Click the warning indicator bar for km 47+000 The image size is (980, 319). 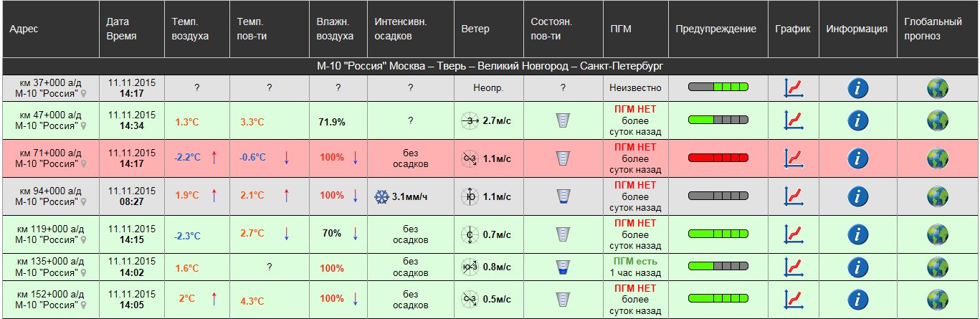coord(718,120)
